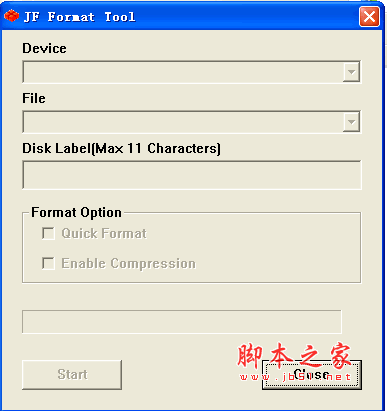Close the JF Format Tool window
Viewport: 387px width, 411px height.
click(x=369, y=16)
